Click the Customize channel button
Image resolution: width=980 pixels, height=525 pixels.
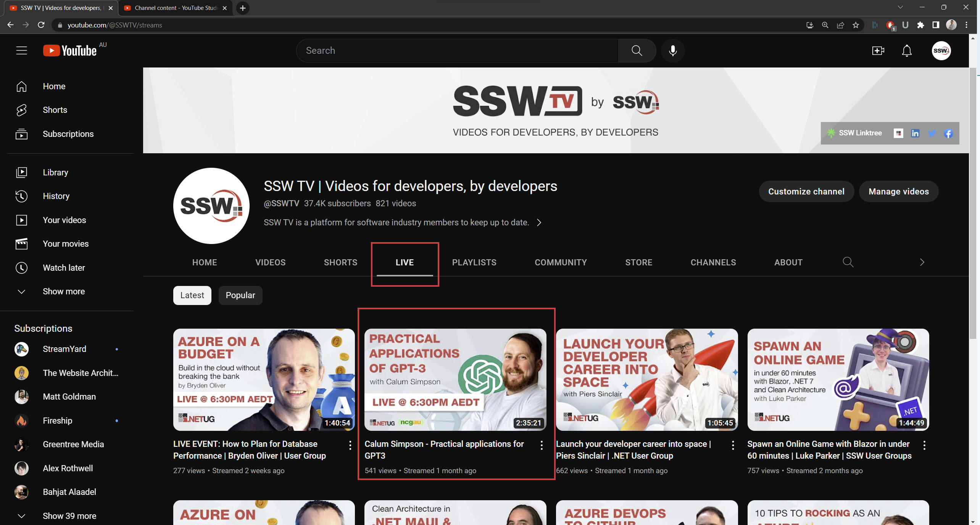coord(806,191)
